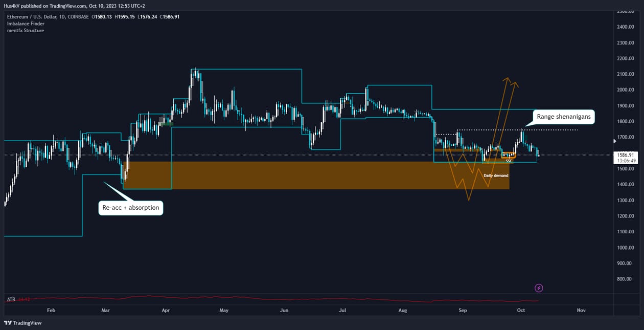Select the 'Range shenanigans' callout label
This screenshot has height=330, width=644.
pyautogui.click(x=564, y=117)
